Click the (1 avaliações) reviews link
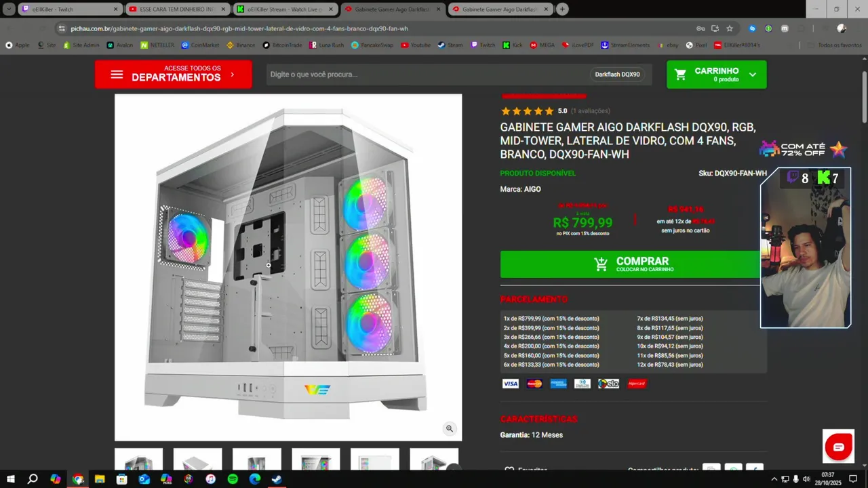The height and width of the screenshot is (488, 868). [590, 110]
